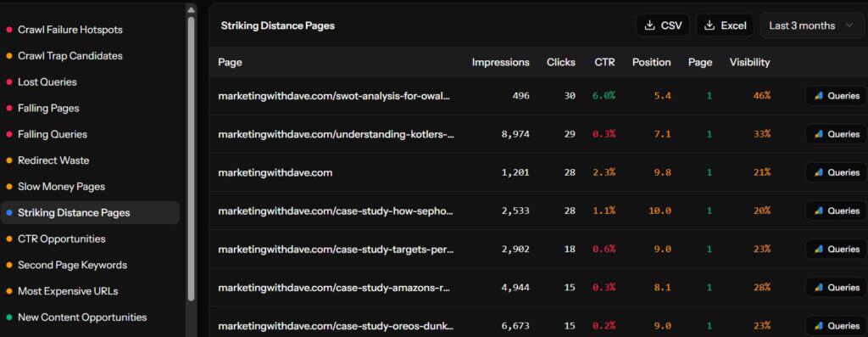Open New Content Opportunities report
868x337 pixels.
[82, 317]
